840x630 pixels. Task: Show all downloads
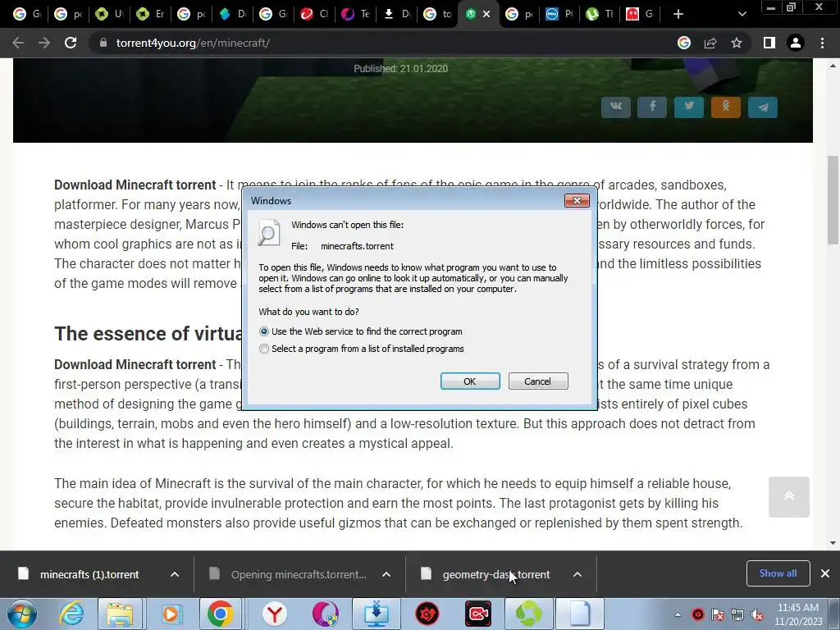click(x=778, y=573)
